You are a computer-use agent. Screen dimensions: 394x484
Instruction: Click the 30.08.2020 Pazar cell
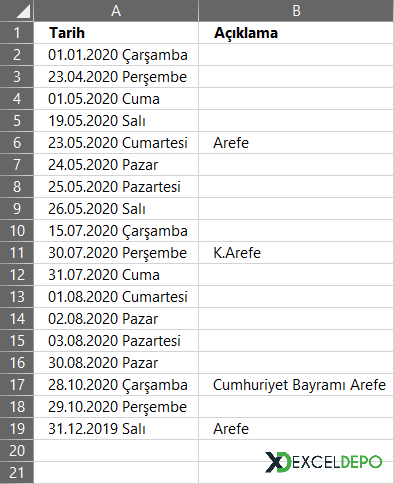click(x=116, y=363)
